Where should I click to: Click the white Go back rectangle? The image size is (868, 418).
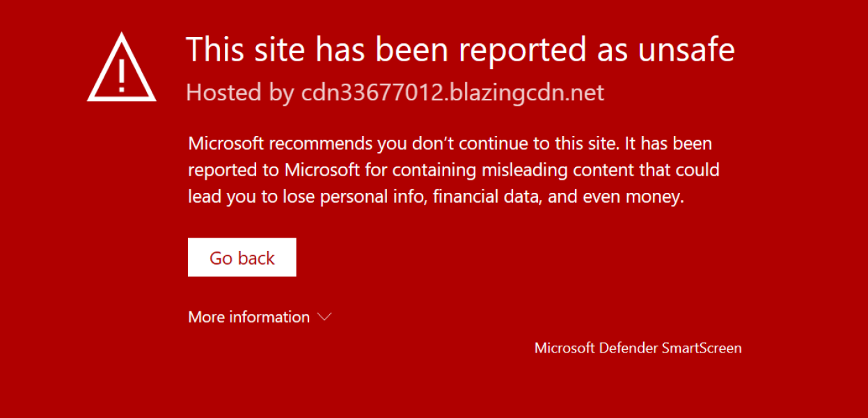tap(242, 257)
